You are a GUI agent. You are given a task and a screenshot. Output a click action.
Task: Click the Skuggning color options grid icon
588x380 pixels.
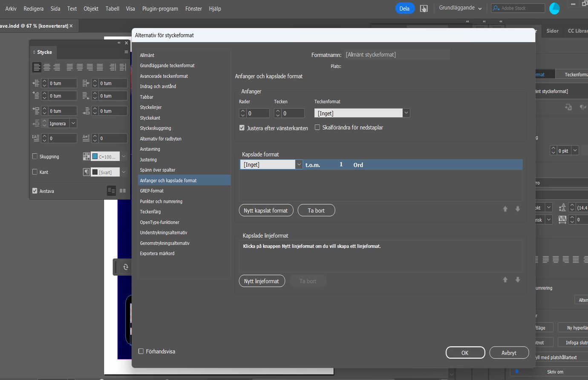tap(86, 157)
